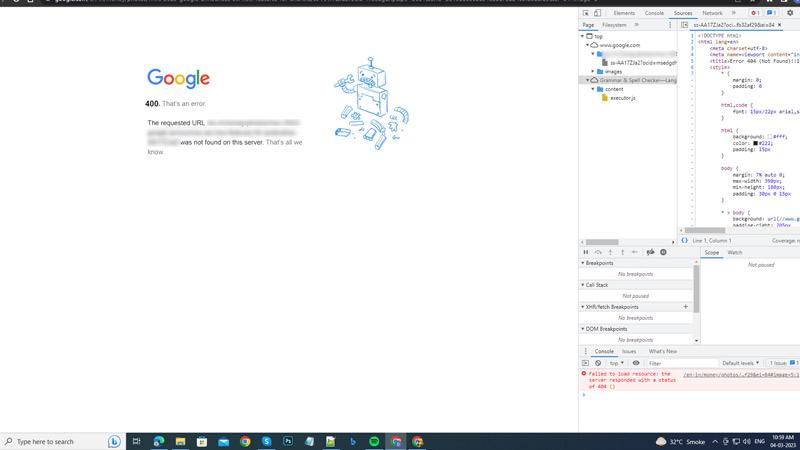This screenshot has height=450, width=800.
Task: Open the Filesystem navigator tab
Action: (x=614, y=25)
